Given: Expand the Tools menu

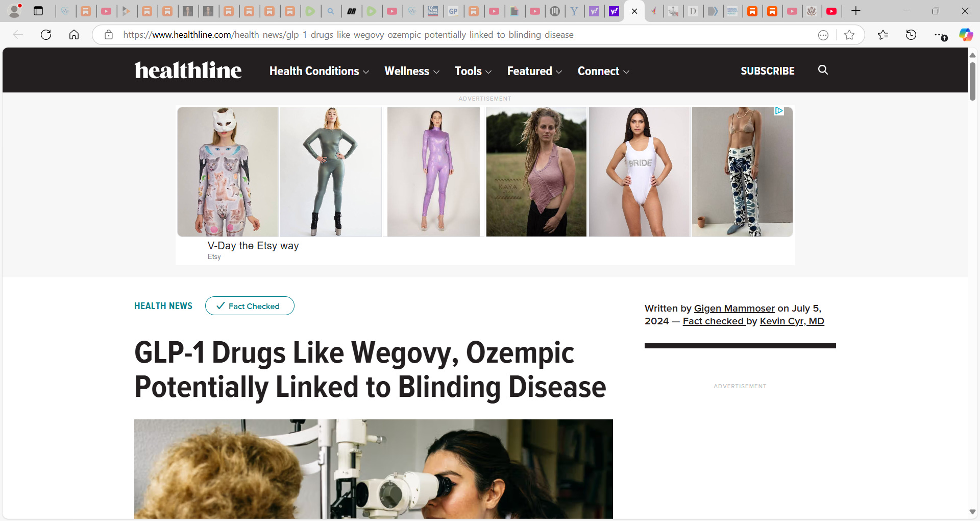Looking at the screenshot, I should (473, 71).
